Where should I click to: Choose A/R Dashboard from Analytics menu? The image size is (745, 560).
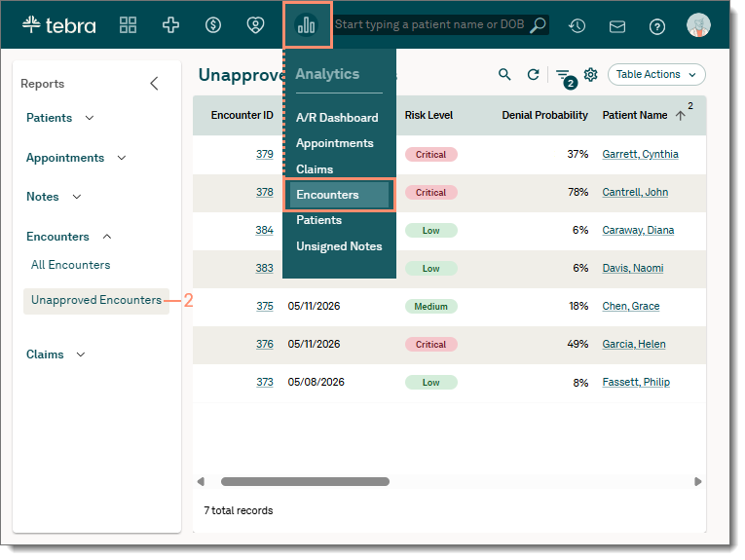[x=337, y=118]
